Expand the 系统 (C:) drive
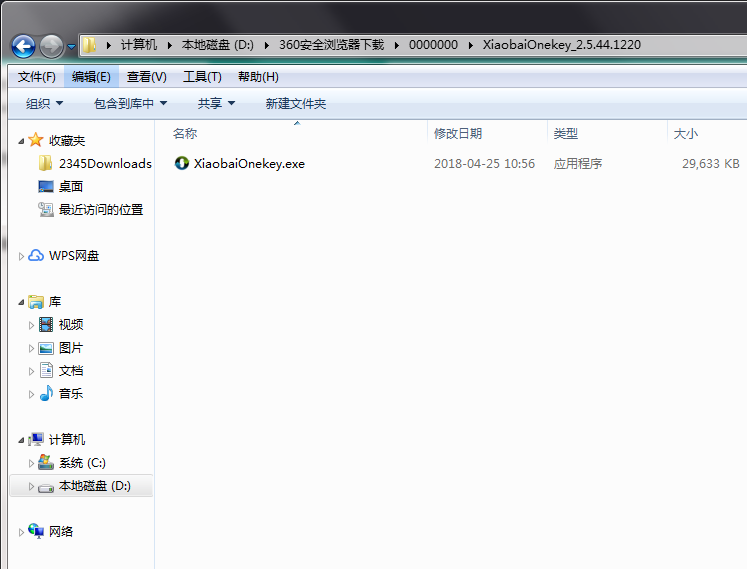 point(31,463)
